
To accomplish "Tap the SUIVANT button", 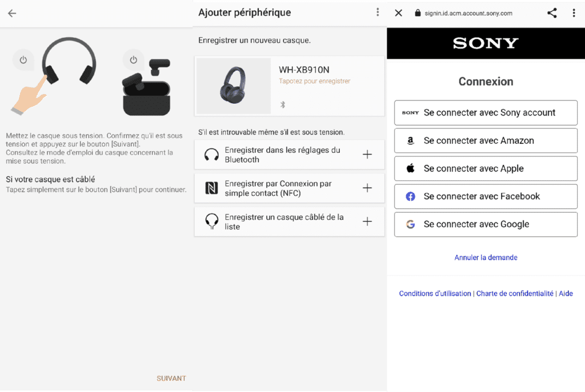I will [x=171, y=378].
